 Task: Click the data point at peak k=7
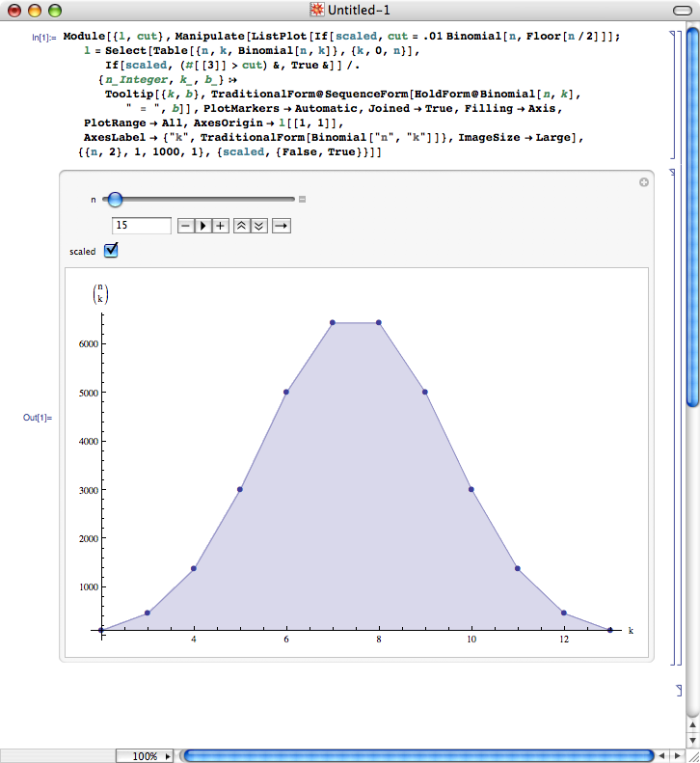click(333, 323)
